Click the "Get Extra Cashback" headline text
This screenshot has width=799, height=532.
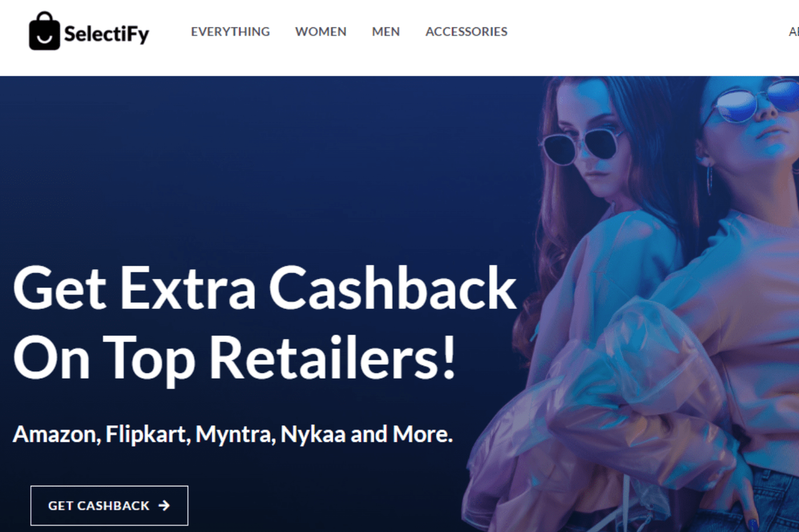pos(265,288)
